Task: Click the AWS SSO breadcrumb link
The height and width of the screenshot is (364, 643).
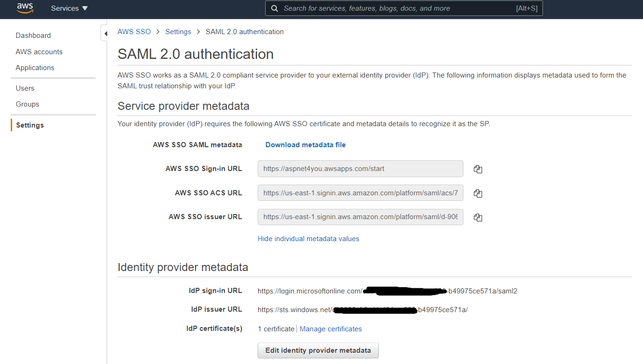Action: click(134, 32)
